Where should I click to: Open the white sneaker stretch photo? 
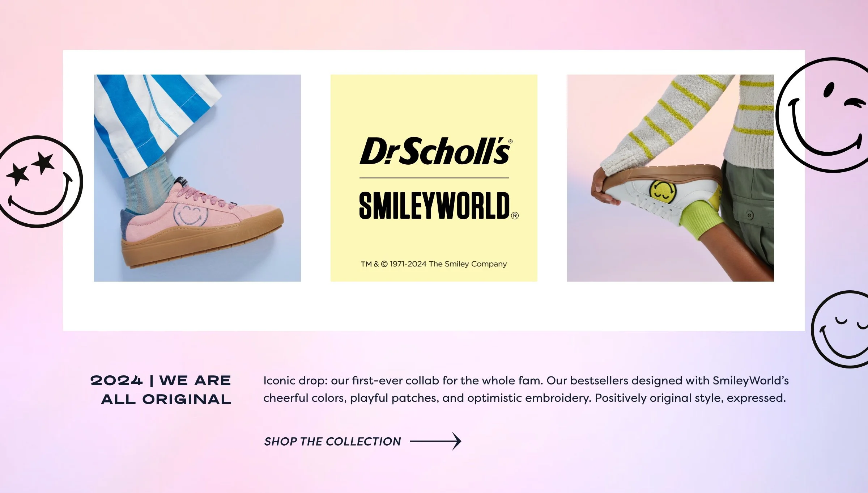click(x=671, y=178)
